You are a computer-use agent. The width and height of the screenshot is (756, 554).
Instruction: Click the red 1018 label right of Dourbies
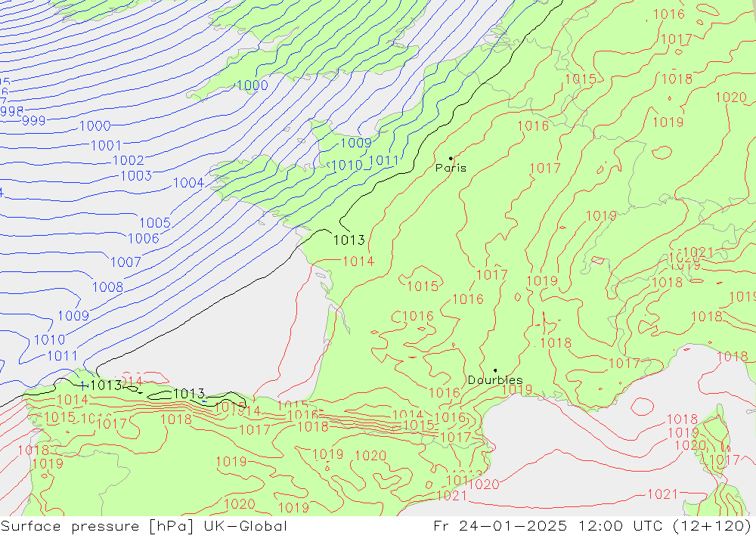point(556,343)
